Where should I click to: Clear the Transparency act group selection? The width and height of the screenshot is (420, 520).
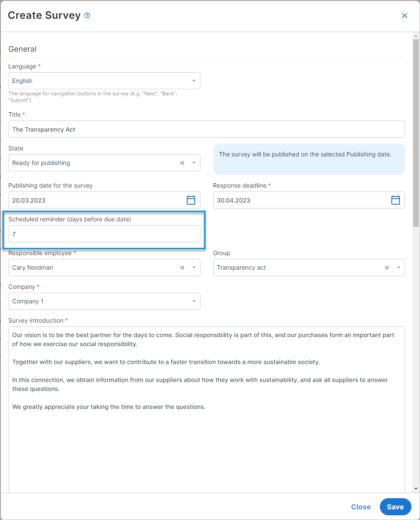point(387,267)
